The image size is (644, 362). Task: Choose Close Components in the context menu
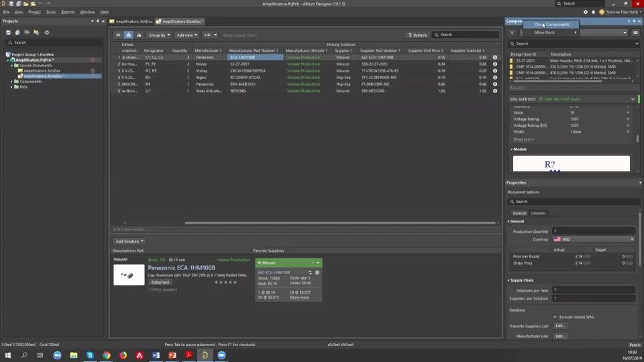coord(551,25)
